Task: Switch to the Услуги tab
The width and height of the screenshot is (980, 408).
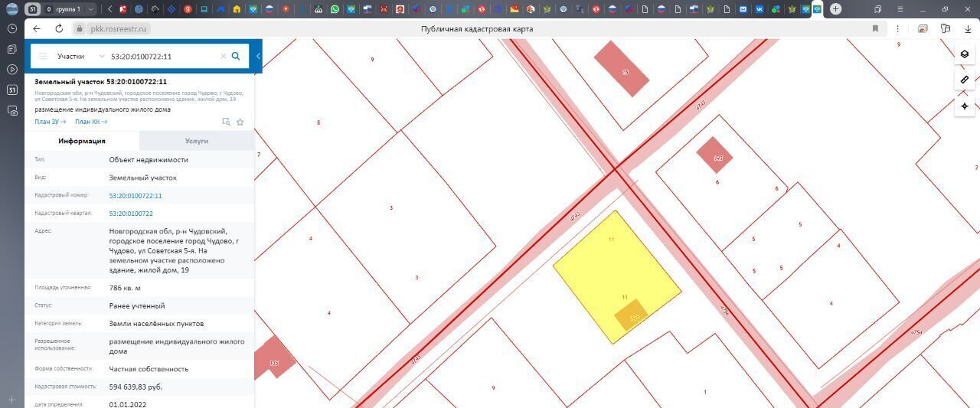Action: (x=197, y=141)
